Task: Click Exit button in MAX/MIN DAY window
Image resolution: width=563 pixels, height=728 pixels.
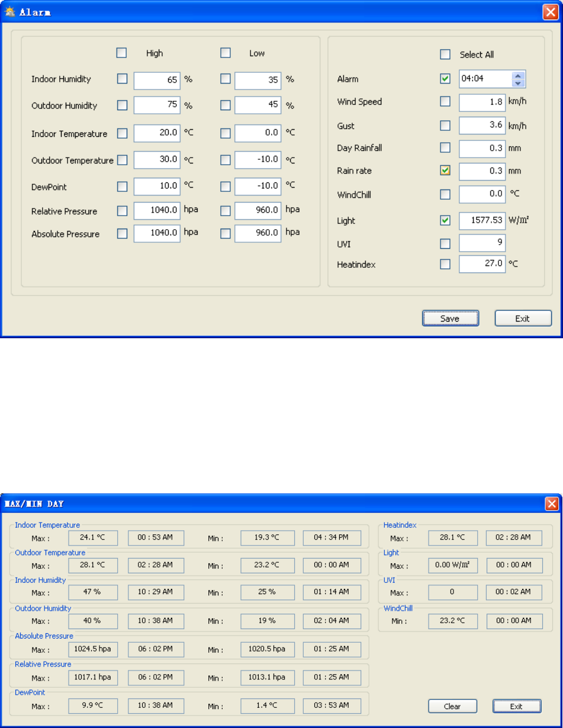Action: 517,706
